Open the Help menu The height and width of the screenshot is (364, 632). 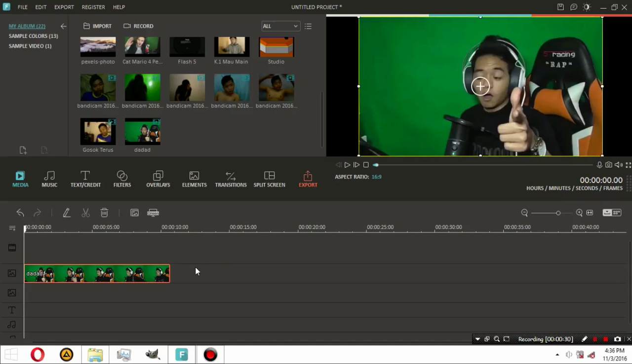118,7
